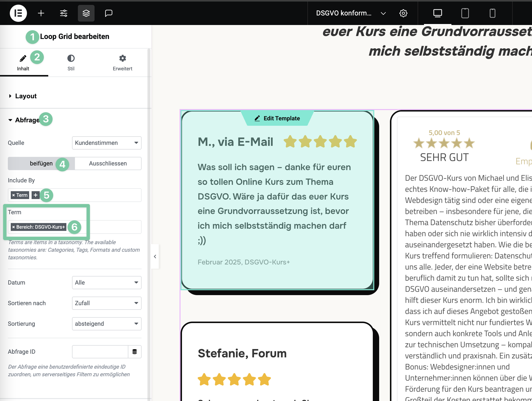Click the Abfrage ID input field

point(100,352)
